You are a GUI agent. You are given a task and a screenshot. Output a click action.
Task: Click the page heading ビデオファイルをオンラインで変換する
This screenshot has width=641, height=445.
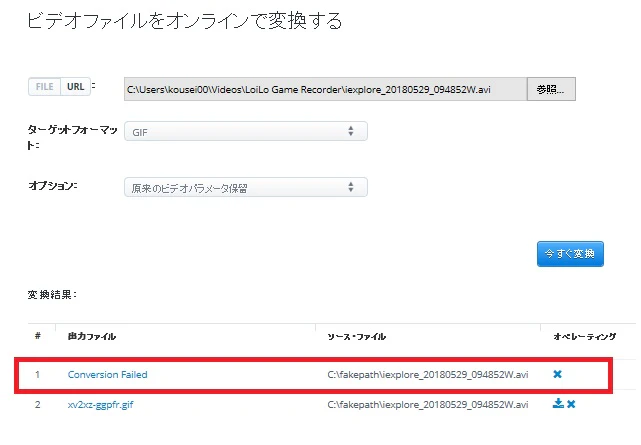tap(184, 21)
